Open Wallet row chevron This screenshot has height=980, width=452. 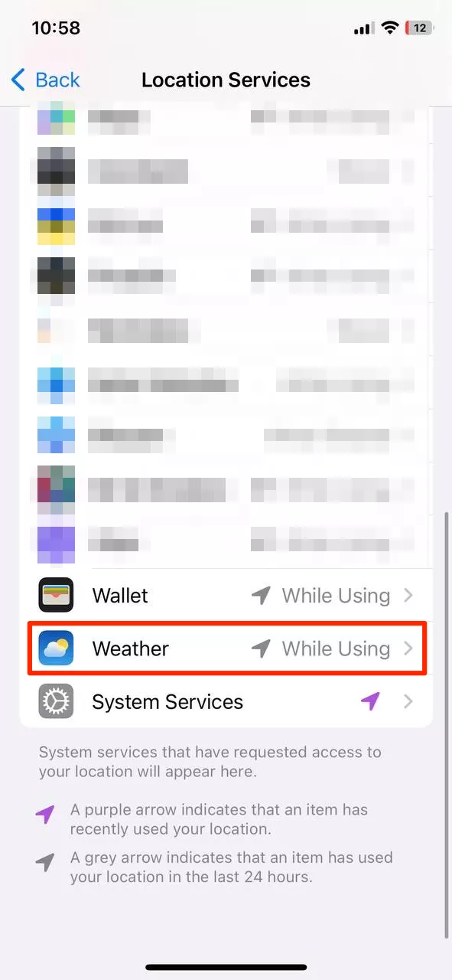(x=408, y=595)
